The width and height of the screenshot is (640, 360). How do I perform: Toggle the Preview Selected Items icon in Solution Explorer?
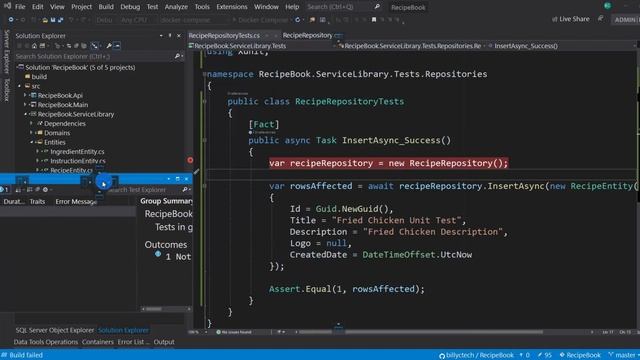coord(117,46)
